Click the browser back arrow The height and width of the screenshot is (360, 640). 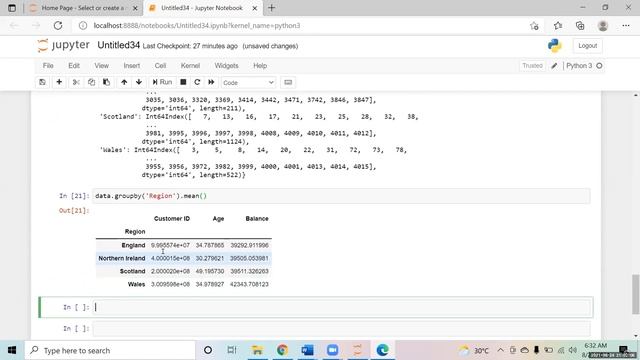click(14, 25)
